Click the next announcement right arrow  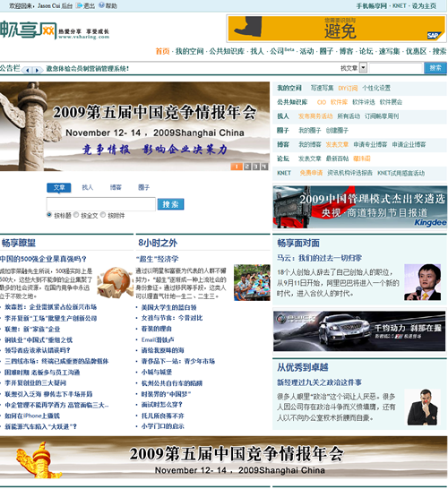tap(37, 70)
